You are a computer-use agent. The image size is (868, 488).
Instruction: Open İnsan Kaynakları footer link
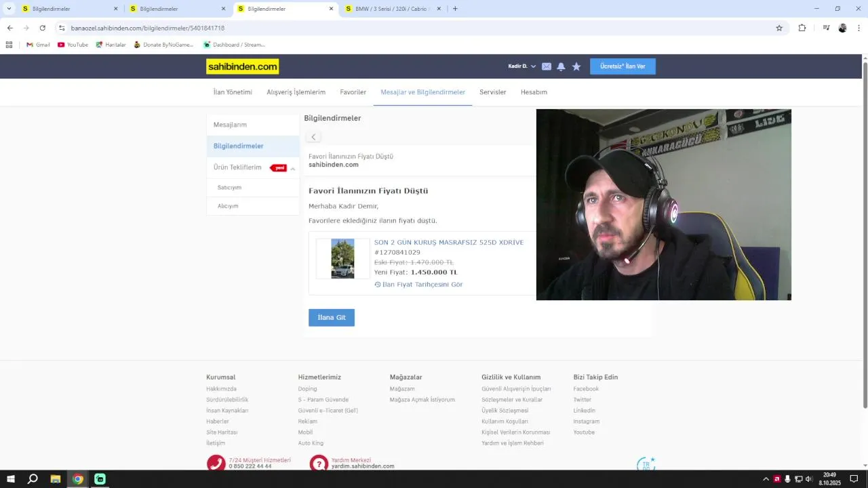click(227, 411)
